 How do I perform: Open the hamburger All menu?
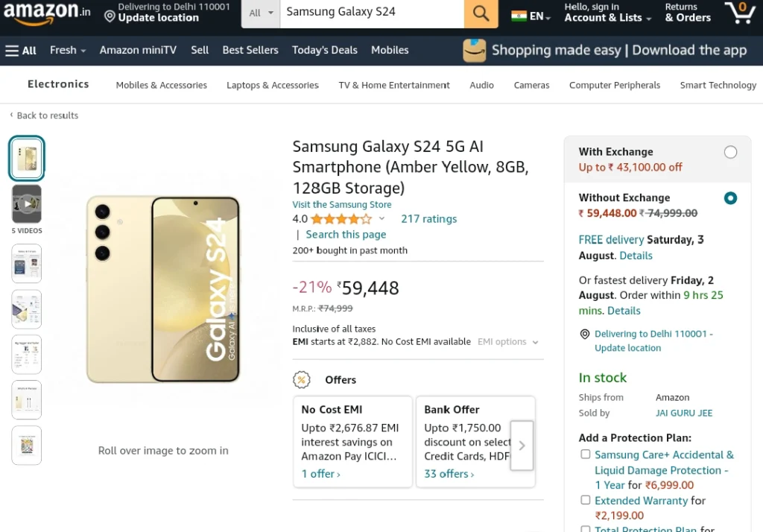click(21, 50)
